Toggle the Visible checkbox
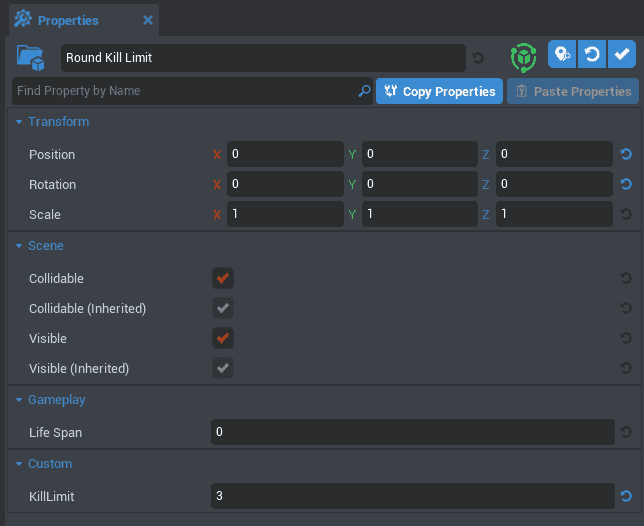 pos(222,338)
